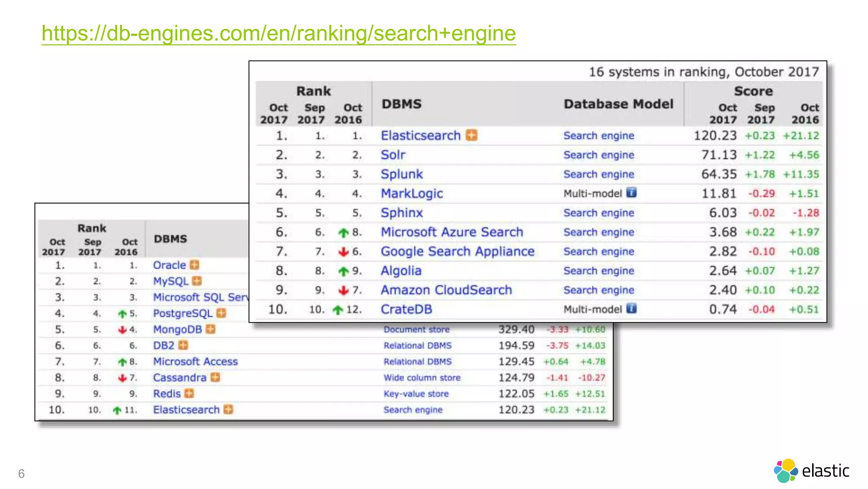The width and height of the screenshot is (868, 489).
Task: Click Search engine model in Sphinx row
Action: coord(598,213)
